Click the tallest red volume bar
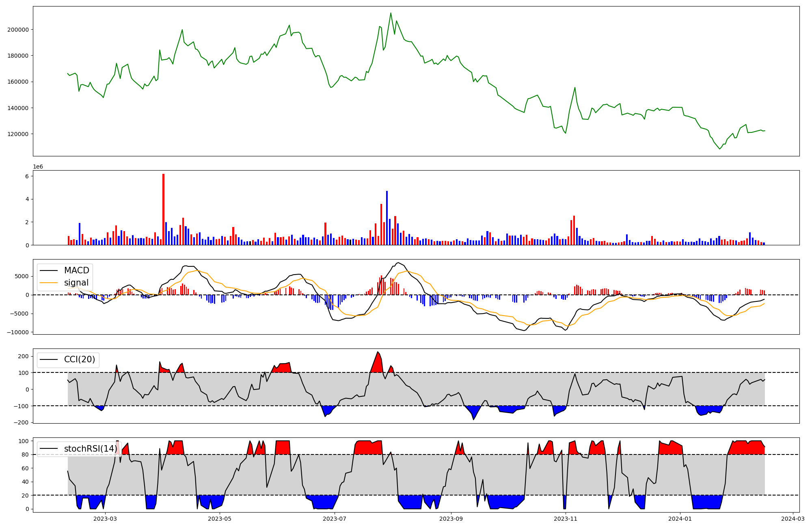The width and height of the screenshot is (812, 528). [163, 210]
